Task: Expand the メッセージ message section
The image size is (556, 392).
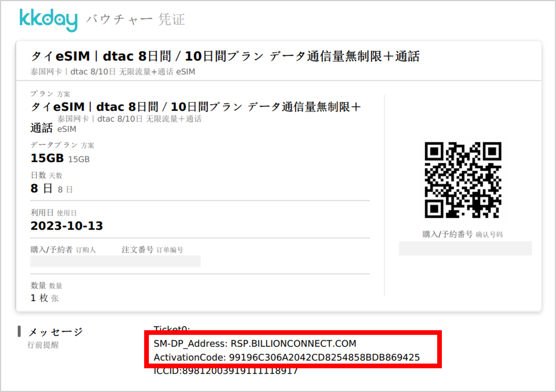Action: [x=56, y=331]
